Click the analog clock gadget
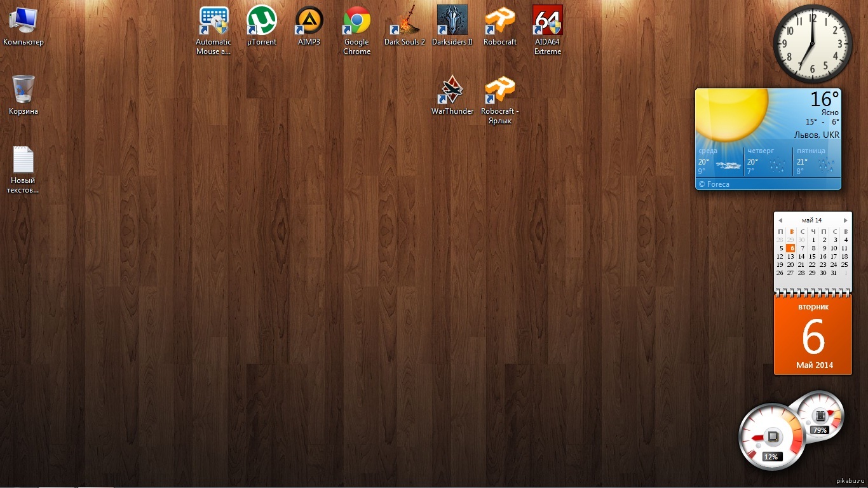Screen dimensions: 868x488 click(x=813, y=44)
